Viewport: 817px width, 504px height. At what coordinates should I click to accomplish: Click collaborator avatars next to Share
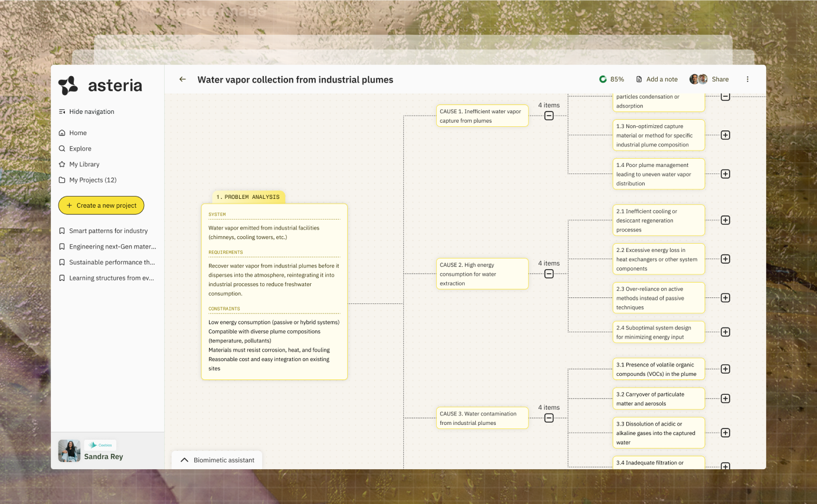click(x=699, y=79)
